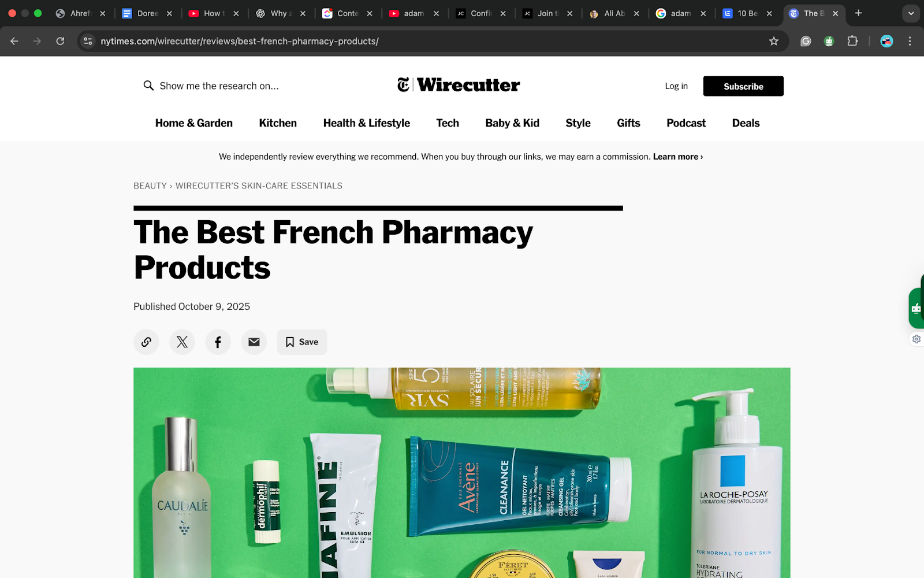Image resolution: width=924 pixels, height=578 pixels.
Task: Open tab search dropdown arrow
Action: point(911,13)
